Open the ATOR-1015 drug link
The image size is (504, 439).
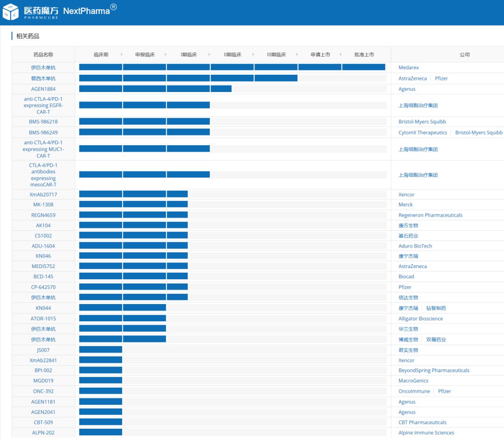point(43,319)
